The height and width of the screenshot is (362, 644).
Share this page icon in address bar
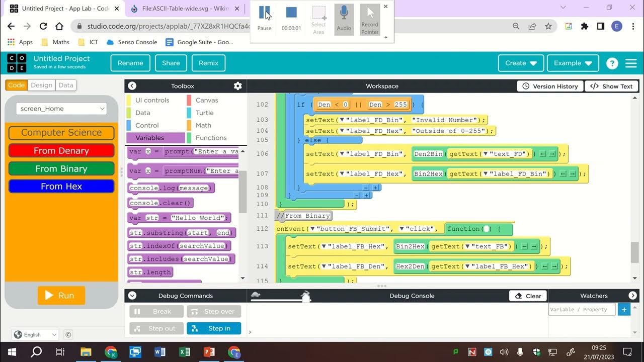tap(532, 26)
